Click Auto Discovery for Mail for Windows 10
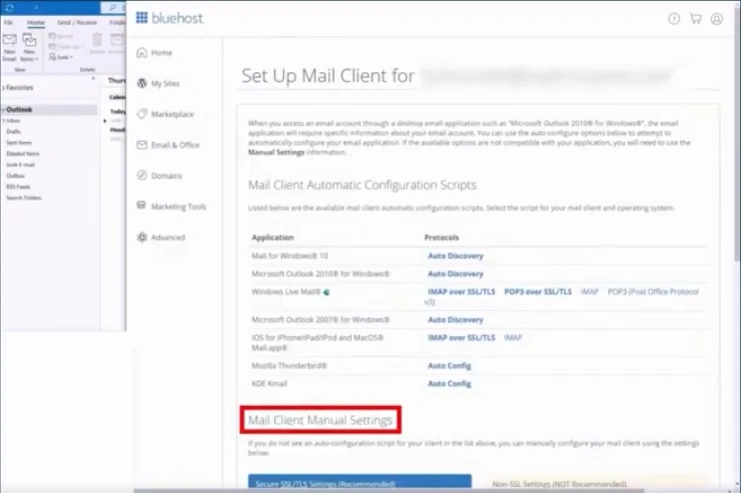The height and width of the screenshot is (493, 741). 455,256
